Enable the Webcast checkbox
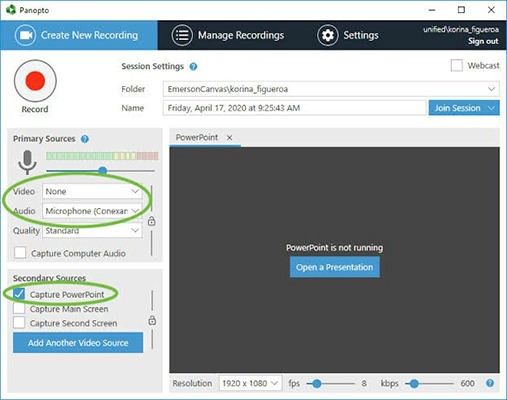 [x=456, y=66]
